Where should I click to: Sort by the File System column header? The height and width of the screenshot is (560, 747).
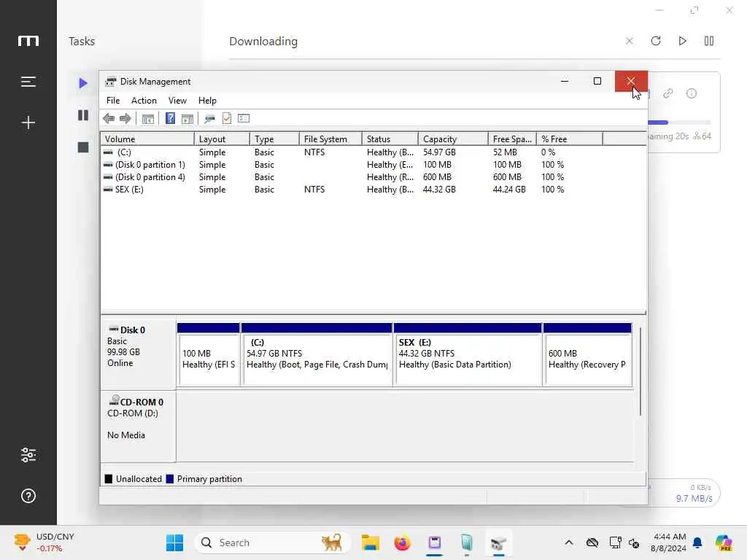coord(330,139)
